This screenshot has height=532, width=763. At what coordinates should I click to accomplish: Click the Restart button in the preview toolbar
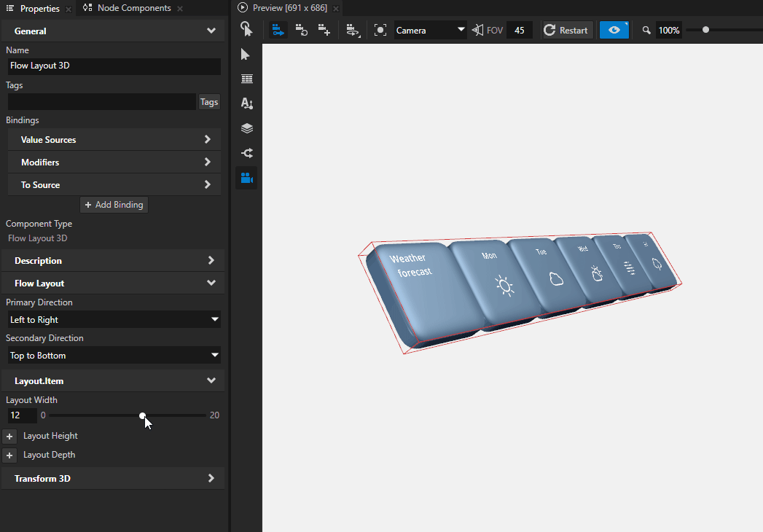click(x=566, y=30)
